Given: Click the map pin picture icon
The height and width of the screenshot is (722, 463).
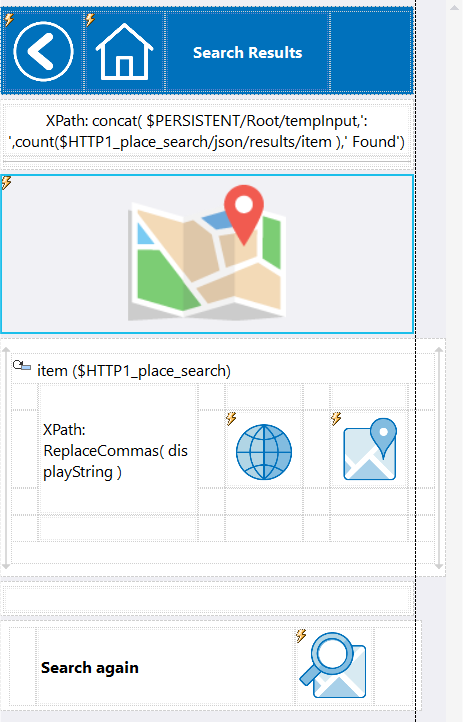Looking at the screenshot, I should 370,449.
